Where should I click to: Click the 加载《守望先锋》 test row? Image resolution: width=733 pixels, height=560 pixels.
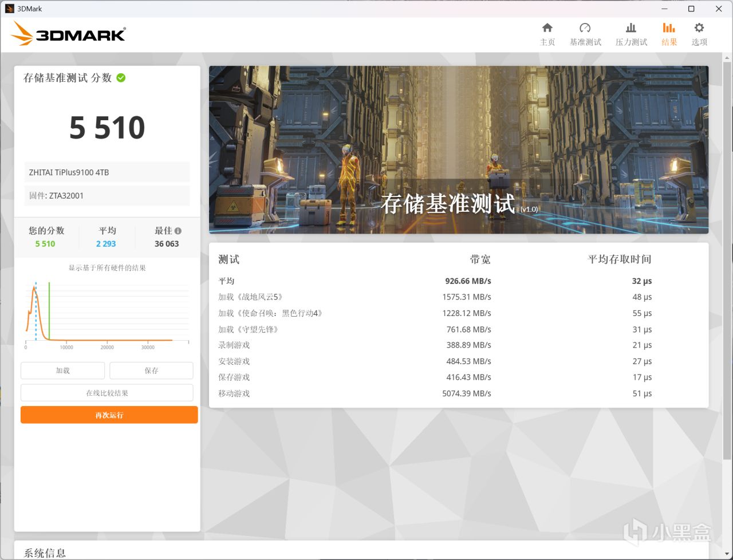[x=458, y=329]
